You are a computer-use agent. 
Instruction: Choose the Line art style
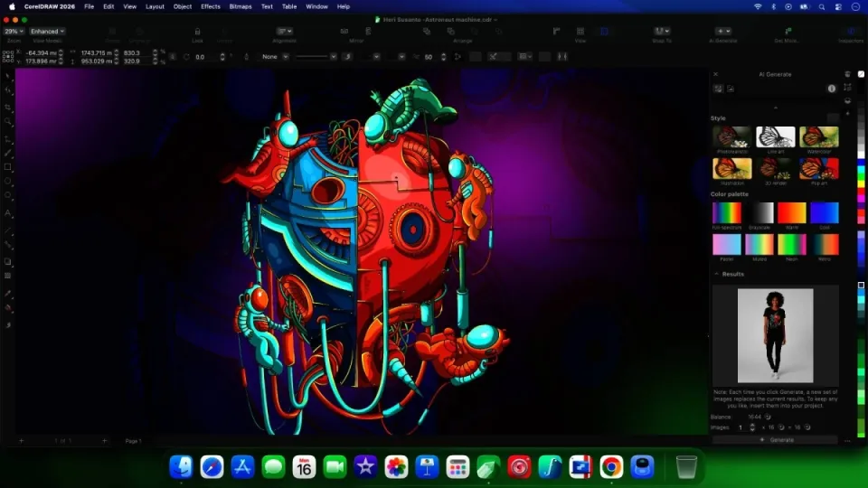[x=776, y=136]
